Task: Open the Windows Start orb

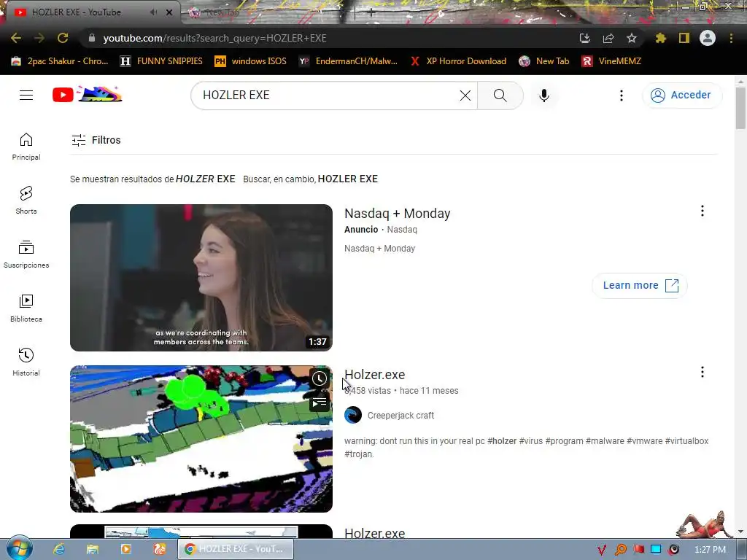Action: click(20, 548)
